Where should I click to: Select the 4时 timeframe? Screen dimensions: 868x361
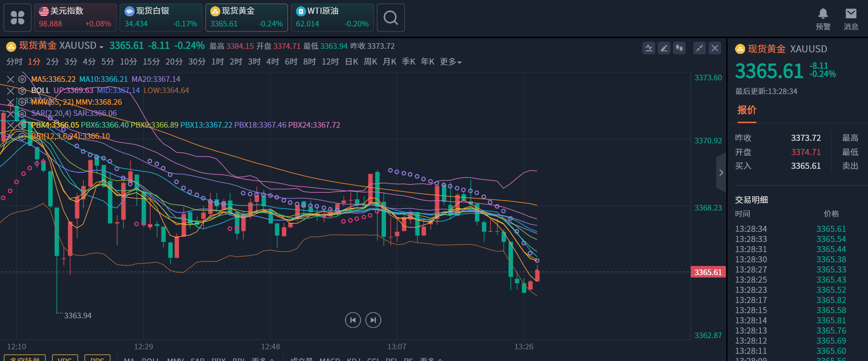(273, 62)
